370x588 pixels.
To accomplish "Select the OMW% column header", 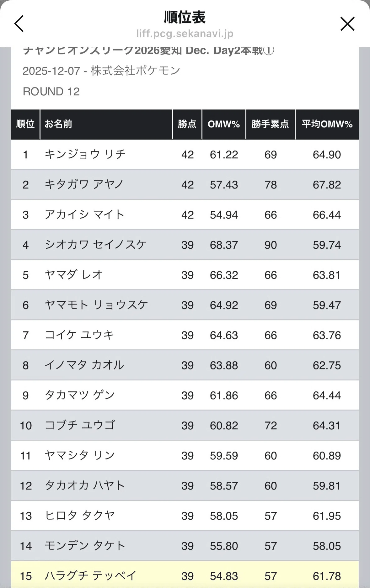I will [224, 124].
